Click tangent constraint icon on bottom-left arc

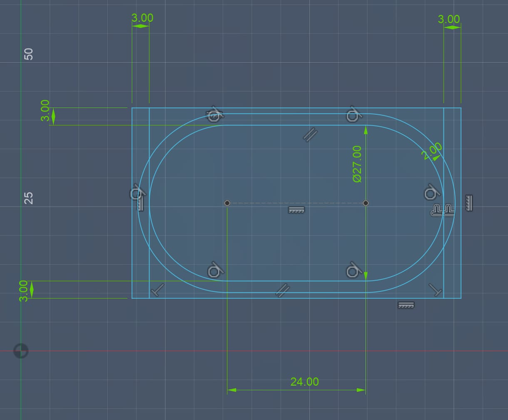click(215, 270)
